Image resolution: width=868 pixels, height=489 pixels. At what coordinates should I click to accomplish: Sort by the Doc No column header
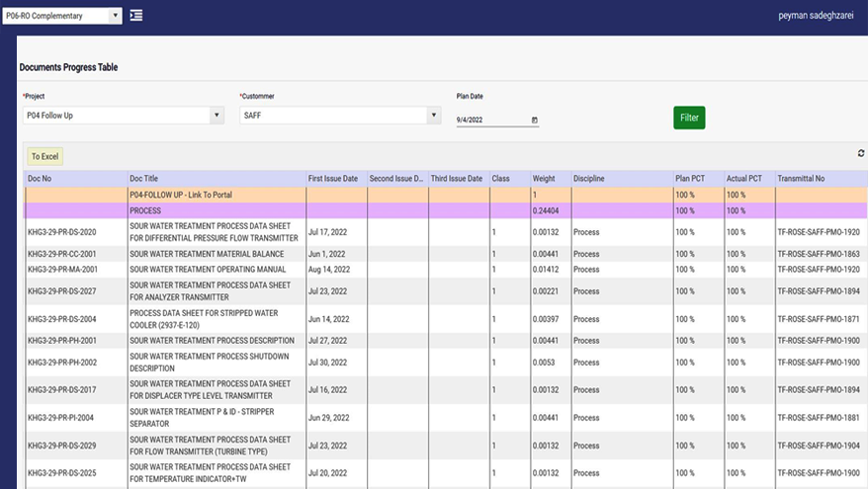pyautogui.click(x=41, y=178)
